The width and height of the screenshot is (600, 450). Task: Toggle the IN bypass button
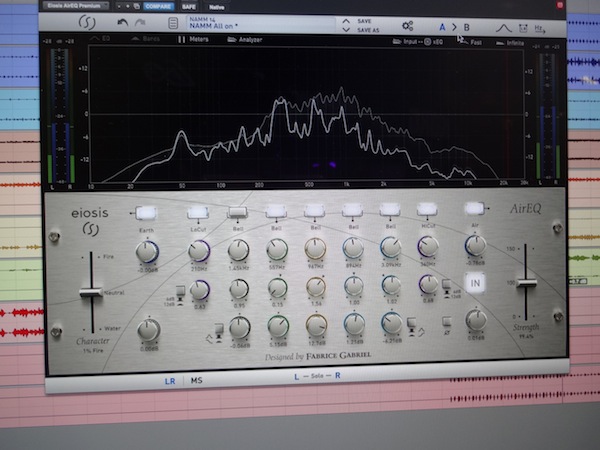coord(475,284)
